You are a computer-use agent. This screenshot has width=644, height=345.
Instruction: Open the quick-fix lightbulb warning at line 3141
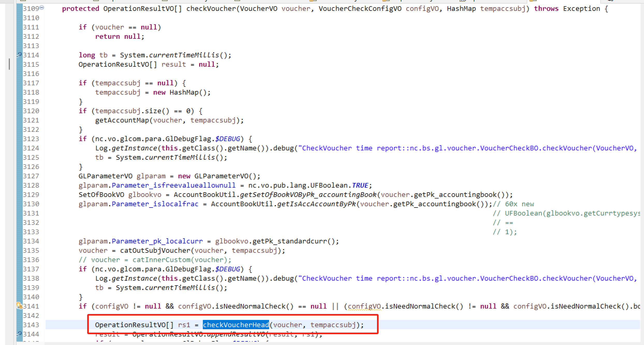pos(19,305)
